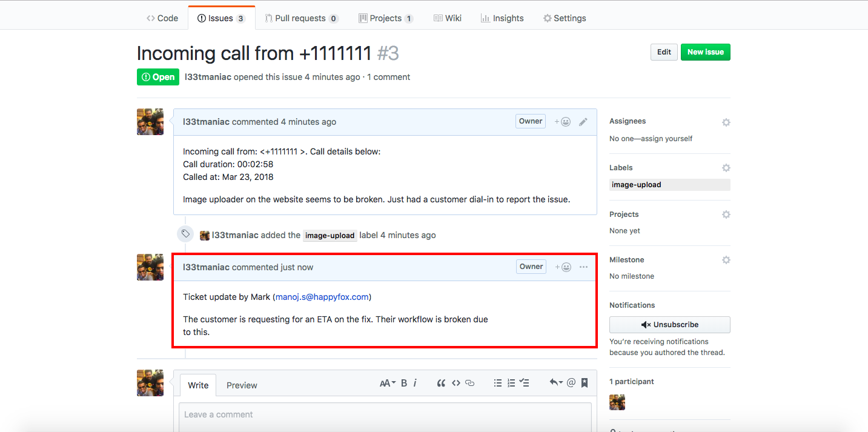The image size is (868, 432).
Task: Select the image-upload label in sidebar
Action: click(670, 185)
